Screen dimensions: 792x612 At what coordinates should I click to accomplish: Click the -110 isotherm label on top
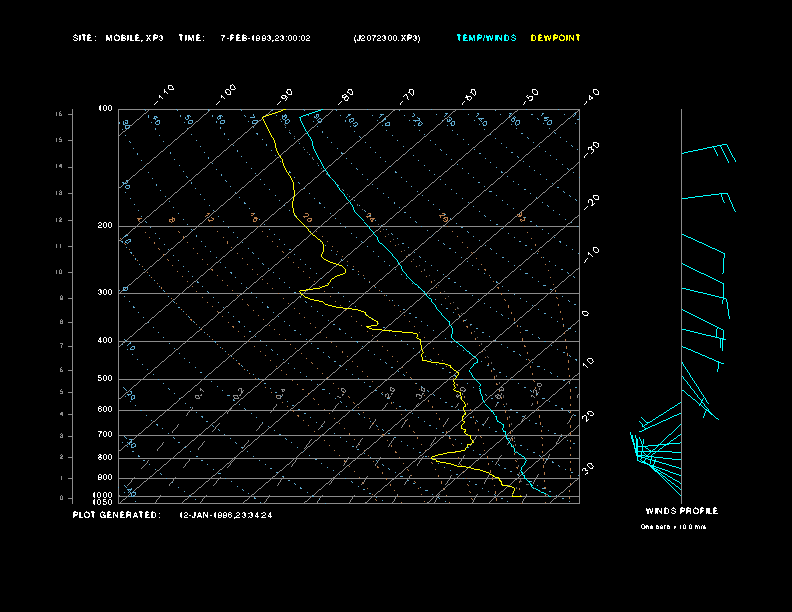coord(164,94)
